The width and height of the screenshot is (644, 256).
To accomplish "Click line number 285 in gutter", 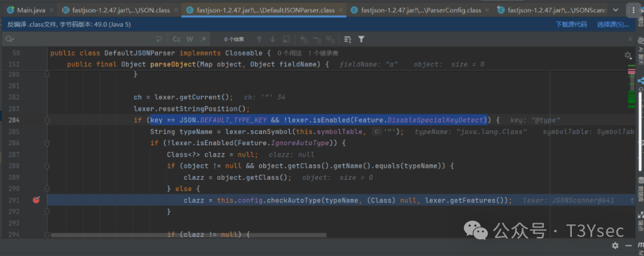I will click(x=14, y=132).
